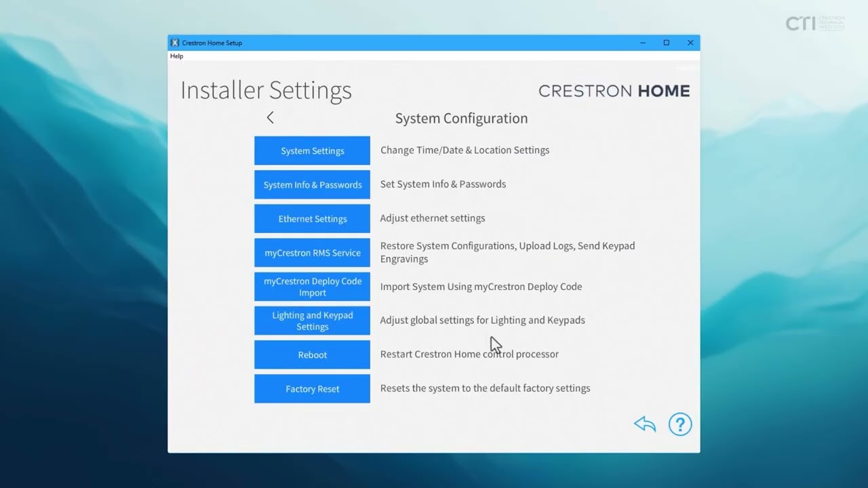Click the Reboot button

click(312, 354)
